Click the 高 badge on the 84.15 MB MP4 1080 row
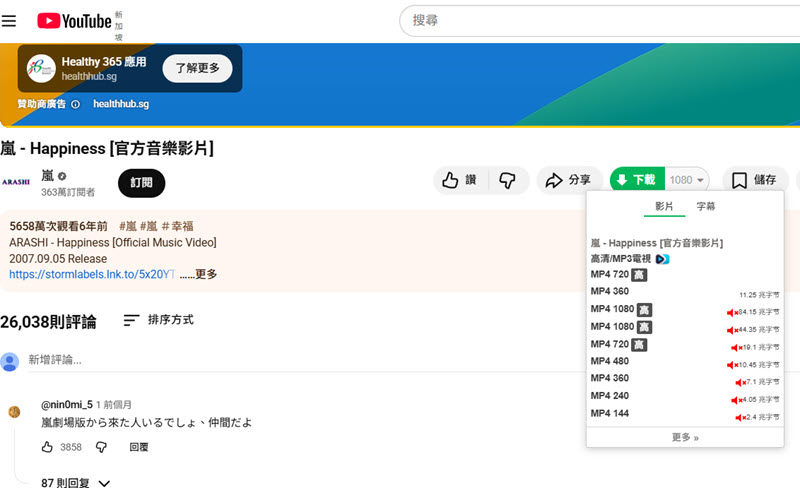Image resolution: width=800 pixels, height=488 pixels. coord(644,310)
